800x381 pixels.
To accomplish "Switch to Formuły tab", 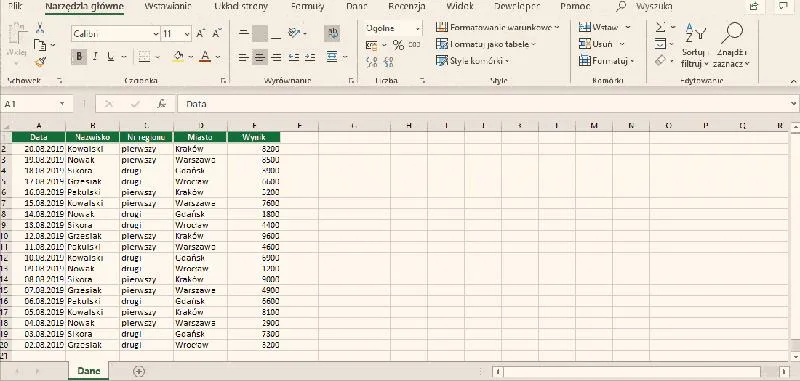I will 308,6.
